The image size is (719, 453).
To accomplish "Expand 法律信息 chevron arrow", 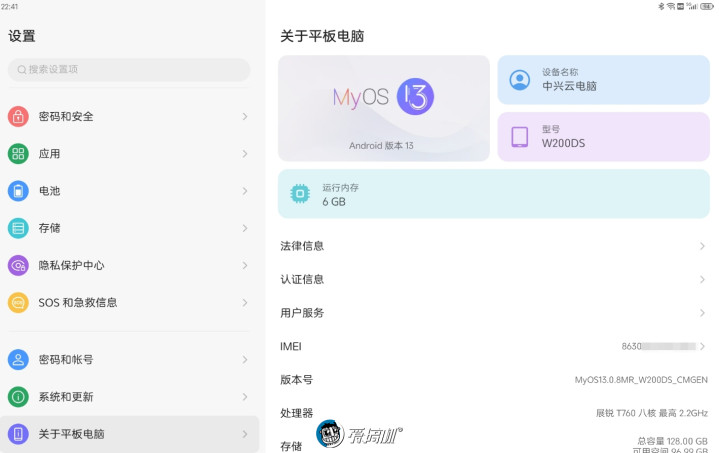I will coord(702,246).
